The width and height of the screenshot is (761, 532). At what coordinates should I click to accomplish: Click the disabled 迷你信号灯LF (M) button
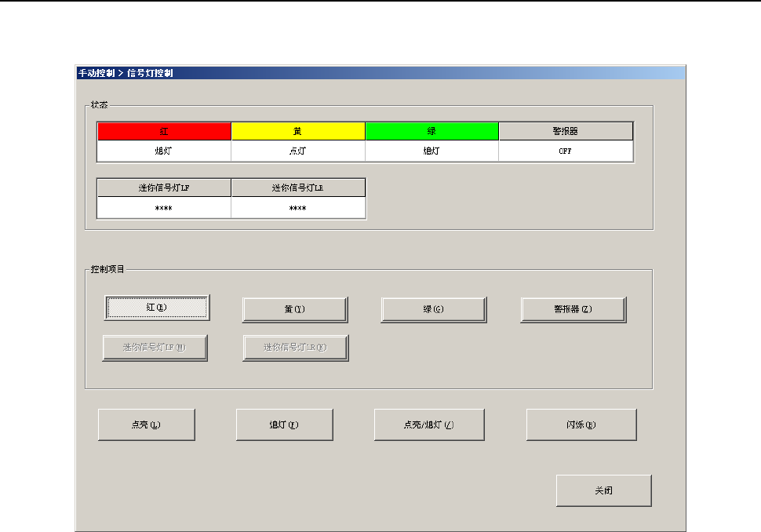[155, 348]
